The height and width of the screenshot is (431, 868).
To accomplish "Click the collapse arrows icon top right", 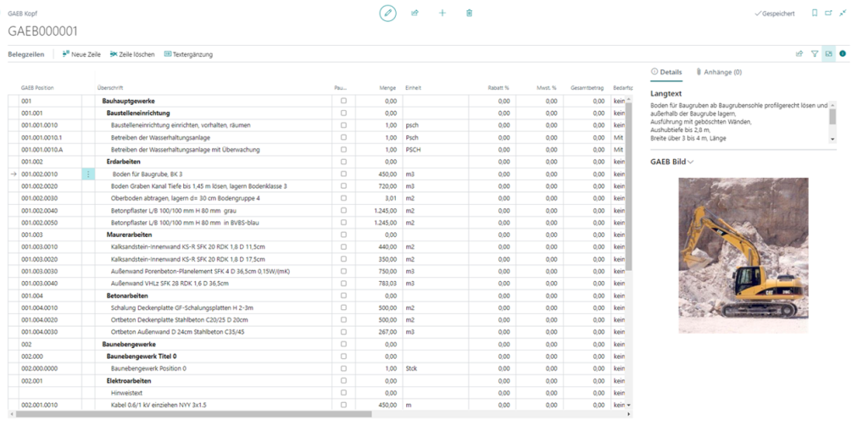I will tap(843, 14).
